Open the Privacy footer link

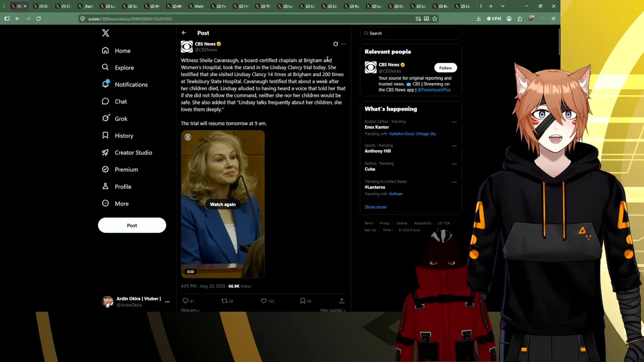pos(384,223)
